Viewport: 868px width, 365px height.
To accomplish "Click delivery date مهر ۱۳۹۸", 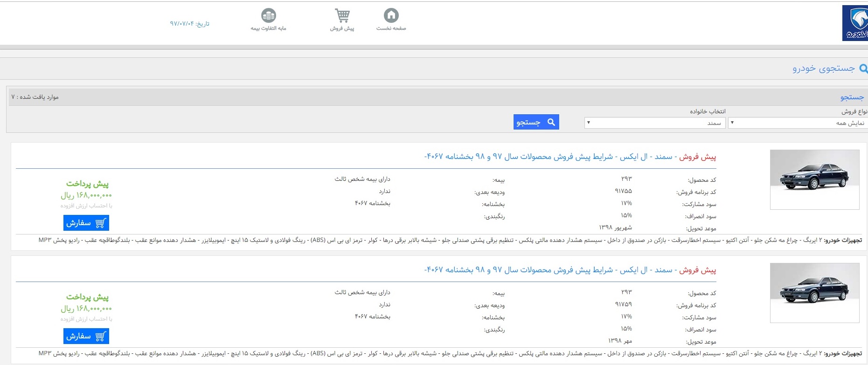I will point(620,341).
